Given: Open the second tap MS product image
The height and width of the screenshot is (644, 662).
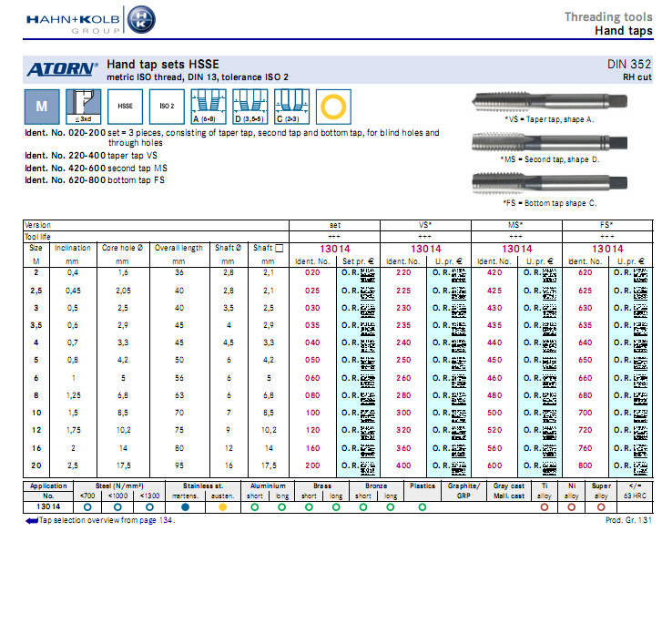Looking at the screenshot, I should coord(549,142).
